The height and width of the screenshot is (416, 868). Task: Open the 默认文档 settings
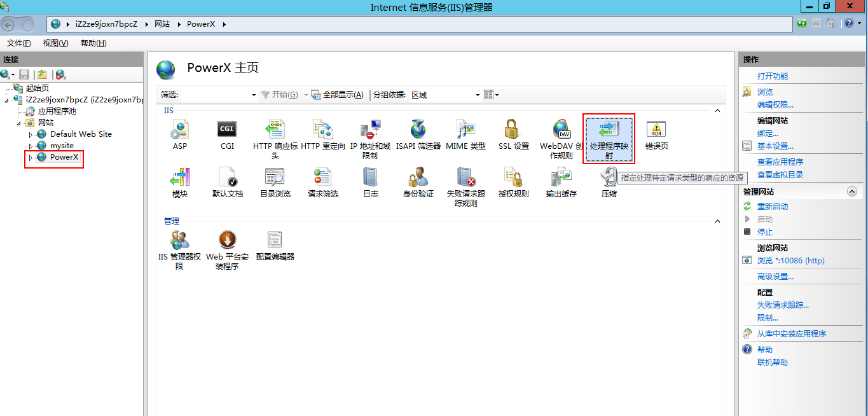tap(227, 181)
